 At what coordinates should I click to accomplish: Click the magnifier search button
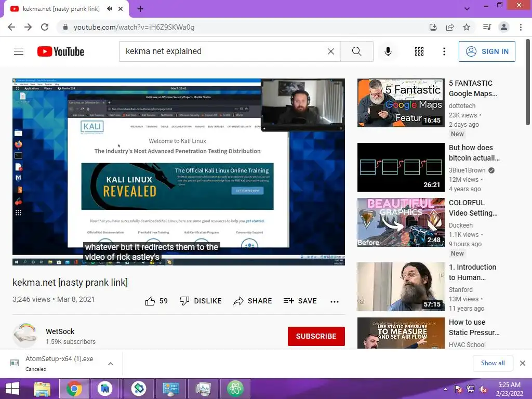pyautogui.click(x=356, y=51)
